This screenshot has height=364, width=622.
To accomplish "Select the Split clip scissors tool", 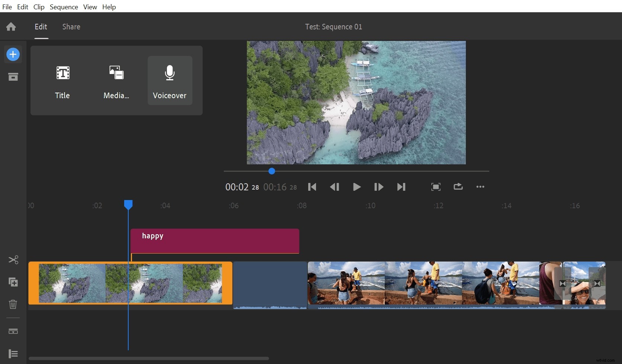I will click(13, 260).
